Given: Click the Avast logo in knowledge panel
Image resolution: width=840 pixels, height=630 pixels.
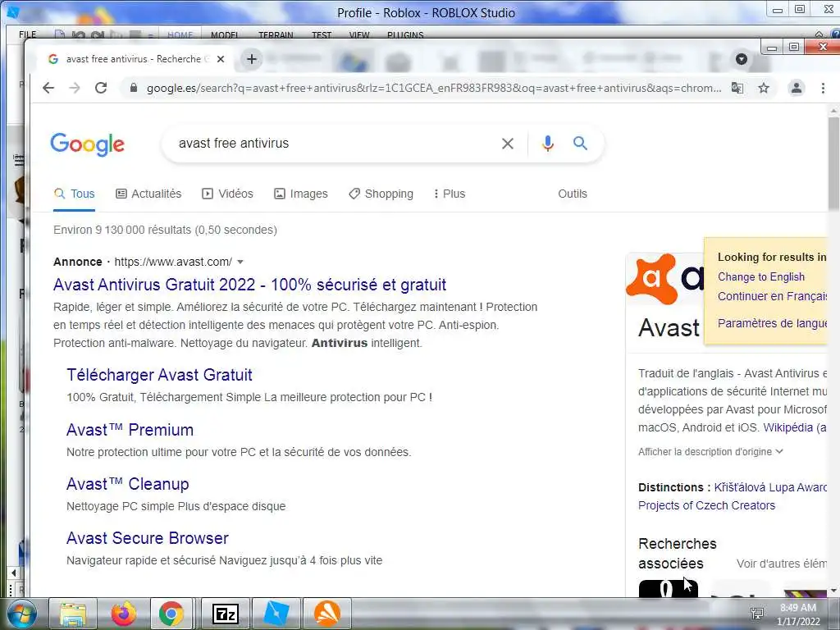Looking at the screenshot, I should [664, 279].
